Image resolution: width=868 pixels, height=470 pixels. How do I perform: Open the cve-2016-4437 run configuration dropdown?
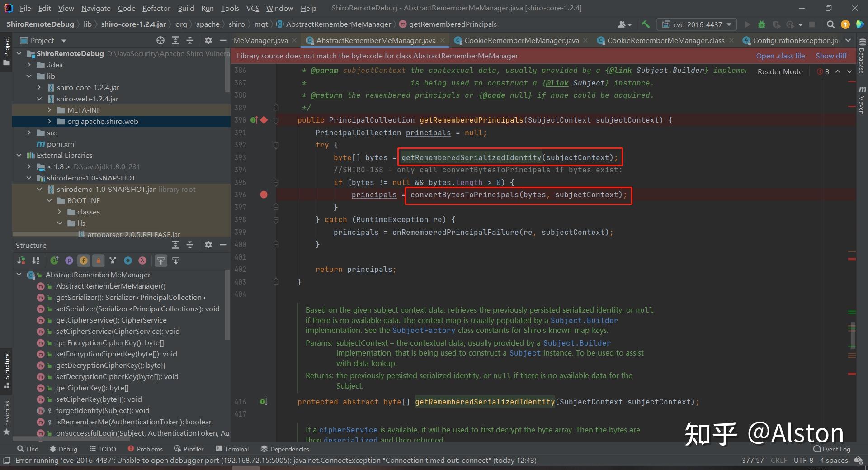tap(697, 24)
